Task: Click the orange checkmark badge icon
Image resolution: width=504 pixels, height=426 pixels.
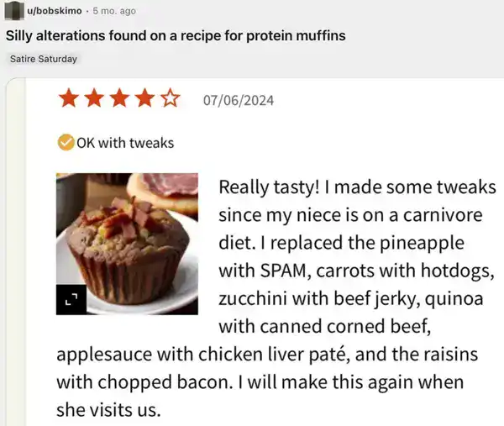Action: point(66,142)
